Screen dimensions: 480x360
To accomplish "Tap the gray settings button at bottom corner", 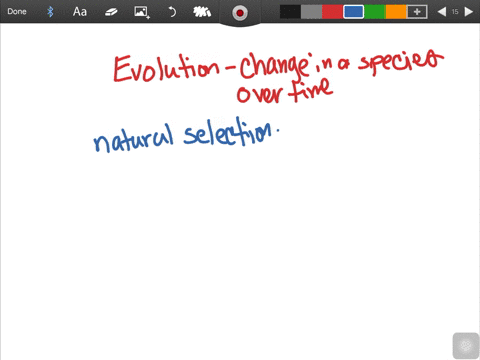I will (466, 346).
